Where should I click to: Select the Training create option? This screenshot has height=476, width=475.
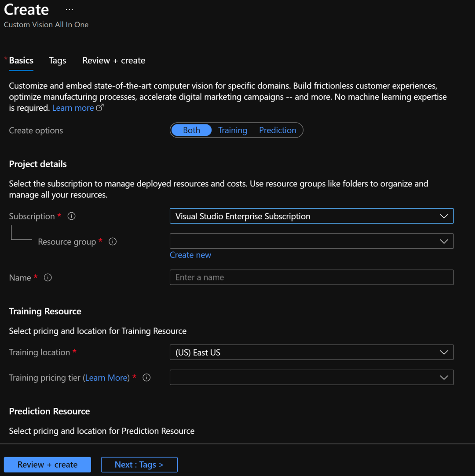click(x=233, y=130)
